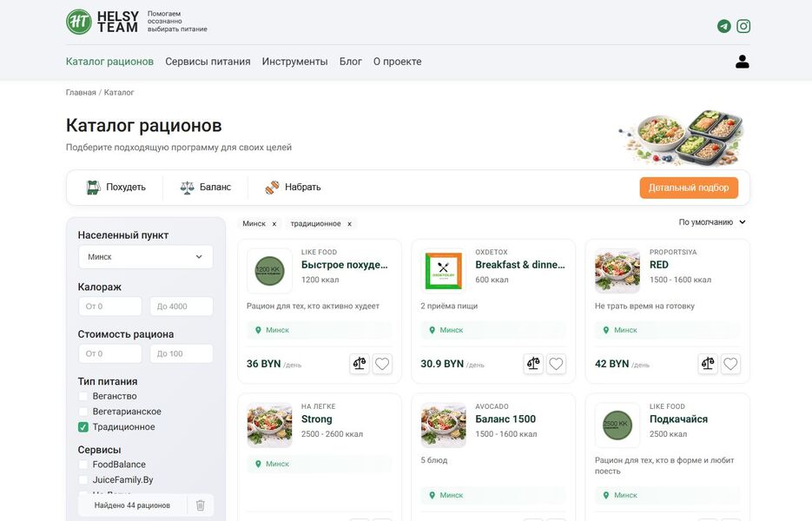Click the 42 BYN price text
Image resolution: width=812 pixels, height=521 pixels.
pyautogui.click(x=611, y=364)
